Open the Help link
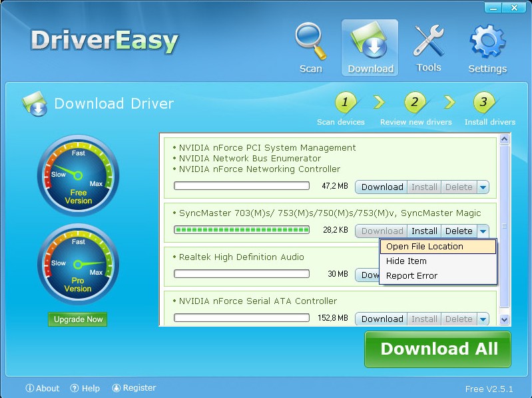 [x=85, y=388]
